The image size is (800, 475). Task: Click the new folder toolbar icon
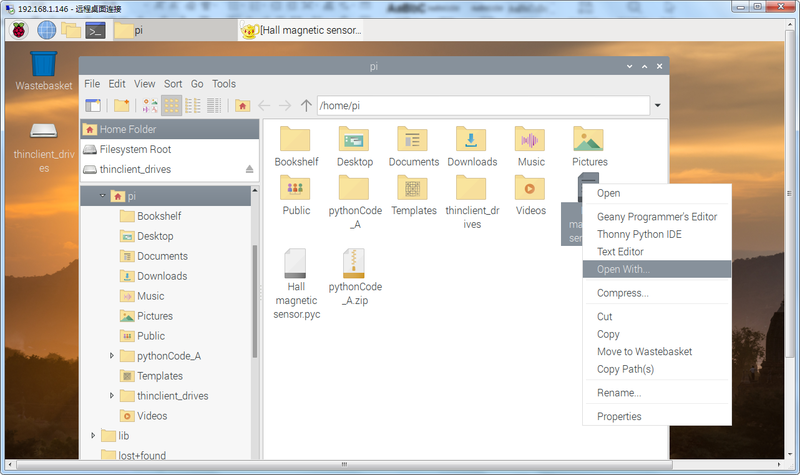pos(121,105)
